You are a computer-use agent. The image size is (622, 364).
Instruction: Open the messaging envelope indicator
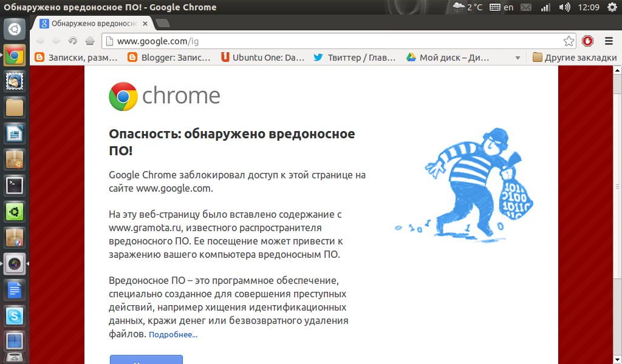pos(526,7)
